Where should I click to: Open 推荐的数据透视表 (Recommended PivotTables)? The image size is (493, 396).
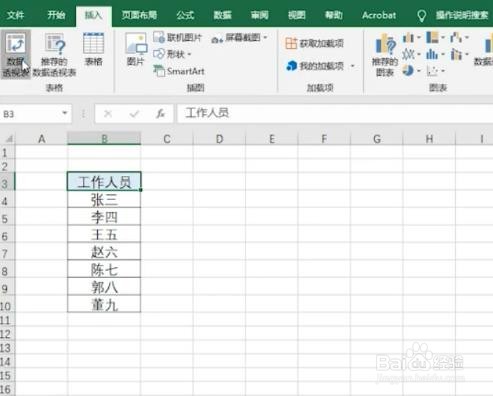(54, 54)
